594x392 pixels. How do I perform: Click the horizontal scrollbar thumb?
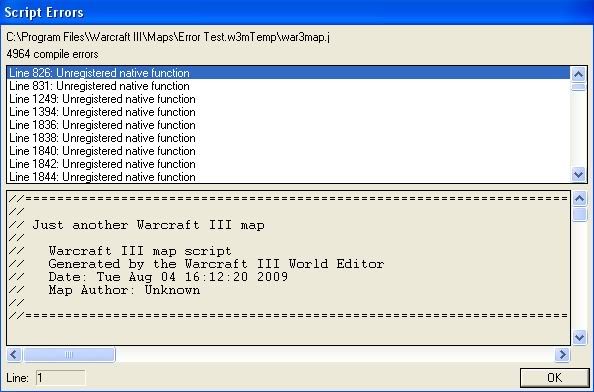point(69,355)
